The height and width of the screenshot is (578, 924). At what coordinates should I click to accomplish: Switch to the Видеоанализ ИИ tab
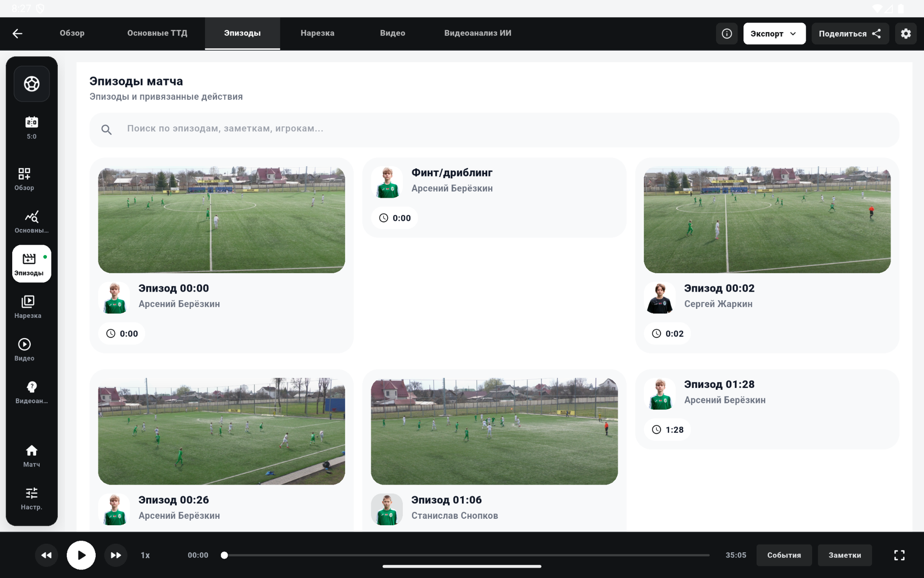click(478, 33)
